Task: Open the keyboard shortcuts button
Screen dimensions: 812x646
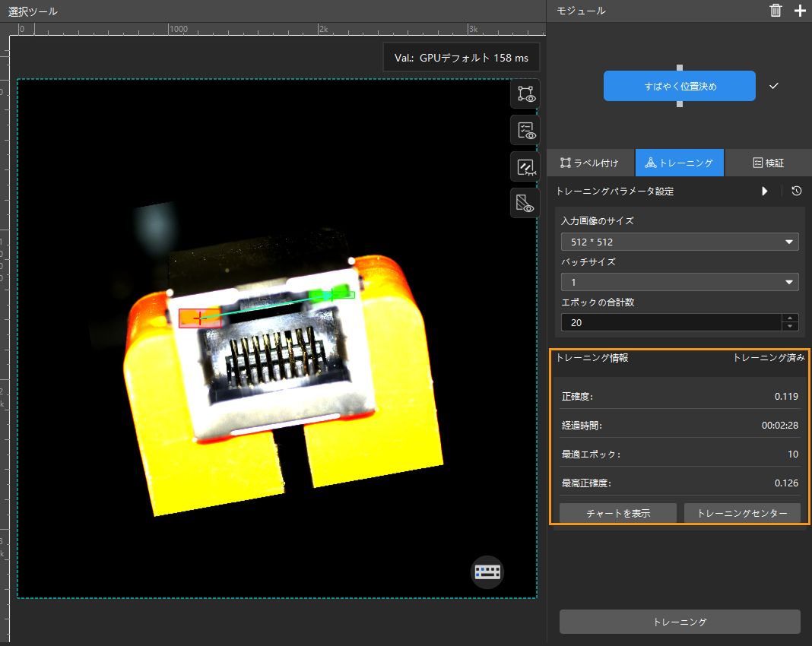Action: click(x=487, y=572)
